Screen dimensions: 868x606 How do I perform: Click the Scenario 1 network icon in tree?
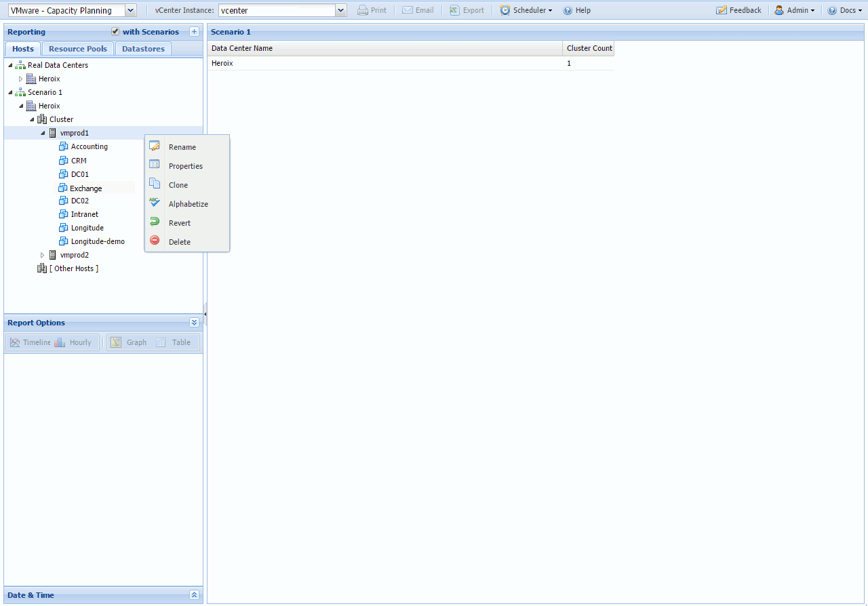point(20,92)
